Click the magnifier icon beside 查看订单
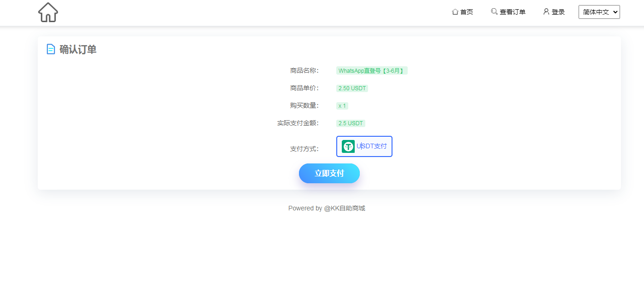This screenshot has height=285, width=644. coord(494,12)
